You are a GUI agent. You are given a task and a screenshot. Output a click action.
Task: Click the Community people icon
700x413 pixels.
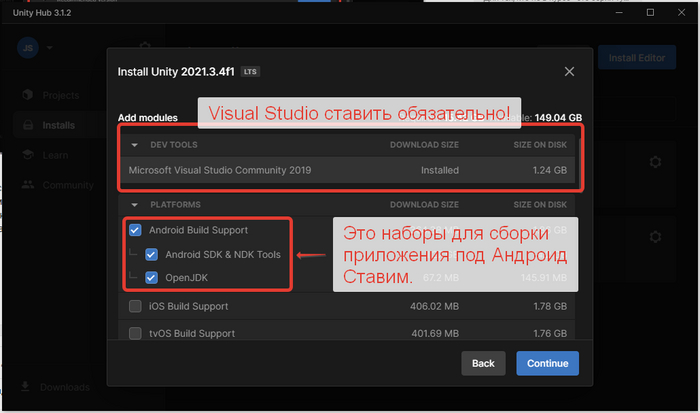pyautogui.click(x=28, y=184)
